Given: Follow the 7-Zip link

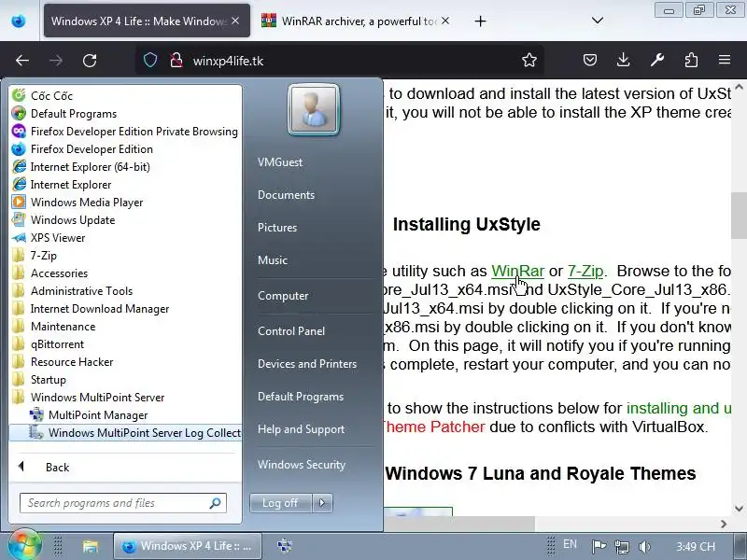Looking at the screenshot, I should (585, 271).
